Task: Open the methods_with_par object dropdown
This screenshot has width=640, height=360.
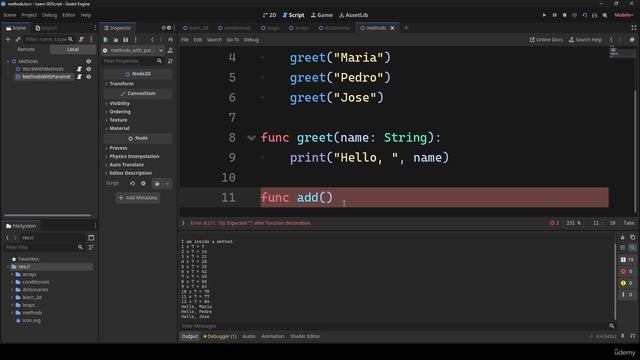Action: (x=133, y=50)
